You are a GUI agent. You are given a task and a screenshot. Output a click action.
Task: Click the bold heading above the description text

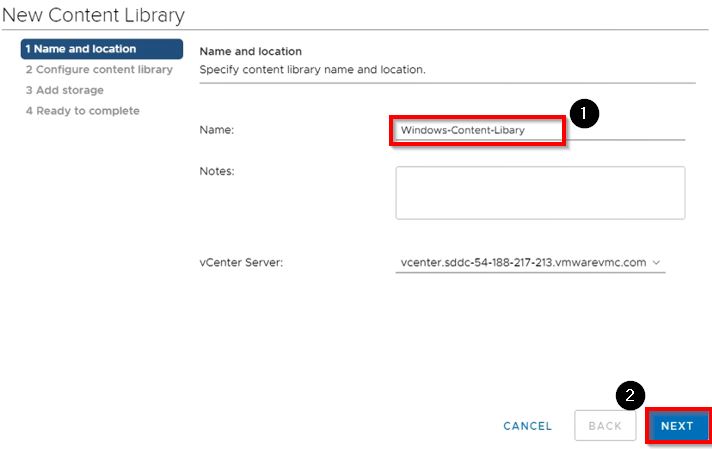click(250, 51)
